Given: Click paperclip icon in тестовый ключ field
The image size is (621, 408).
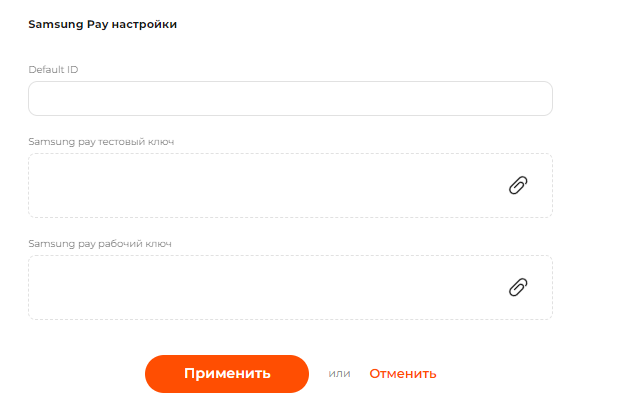Looking at the screenshot, I should click(x=518, y=185).
